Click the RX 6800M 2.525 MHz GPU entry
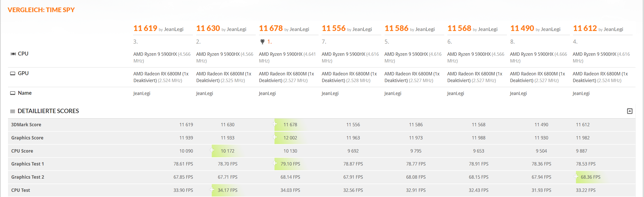This screenshot has height=197, width=644. coord(224,77)
